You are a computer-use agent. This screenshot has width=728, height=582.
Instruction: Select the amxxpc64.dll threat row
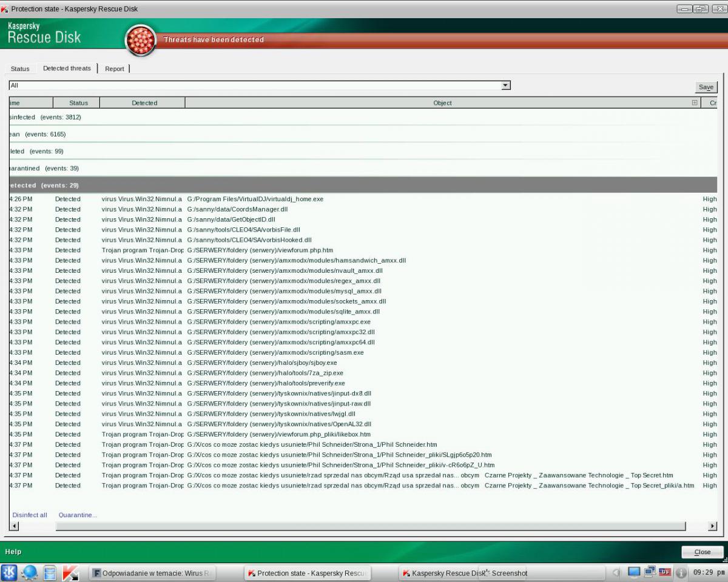pos(363,342)
